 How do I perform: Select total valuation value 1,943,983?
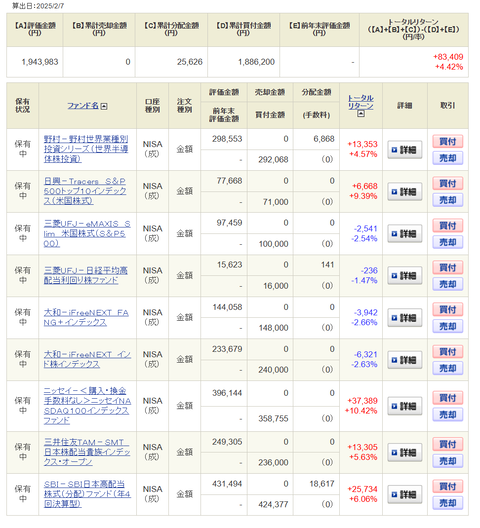click(x=40, y=62)
